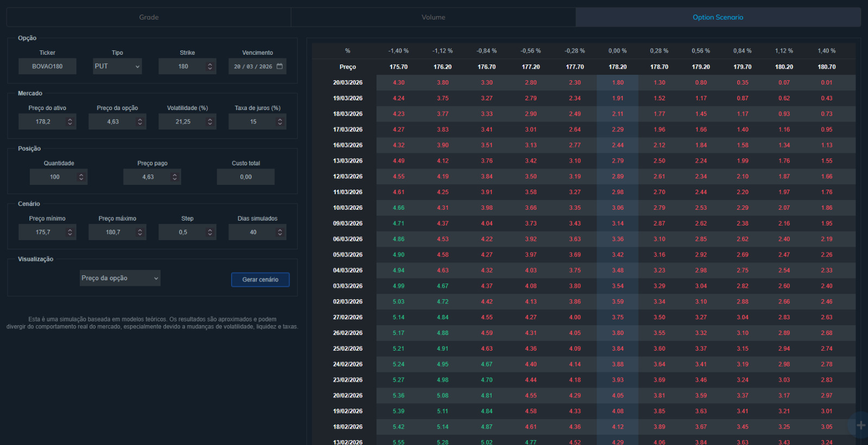The height and width of the screenshot is (445, 868).
Task: Click the Custo total field
Action: [246, 177]
